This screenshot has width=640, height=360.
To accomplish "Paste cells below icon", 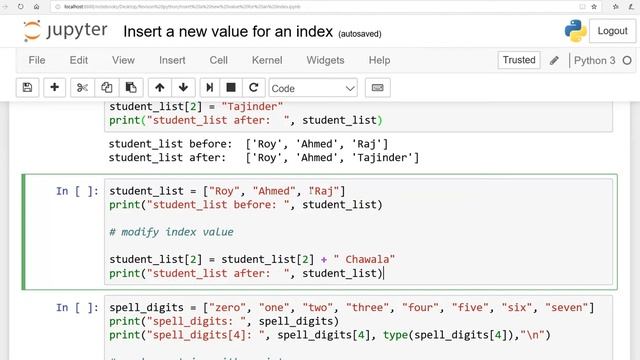I will [x=131, y=88].
